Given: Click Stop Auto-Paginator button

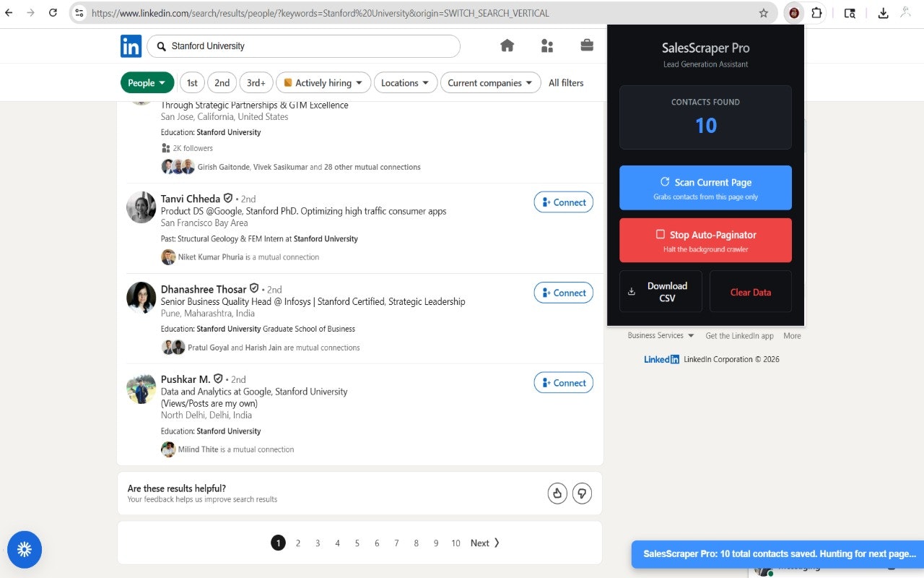Looking at the screenshot, I should 705,241.
